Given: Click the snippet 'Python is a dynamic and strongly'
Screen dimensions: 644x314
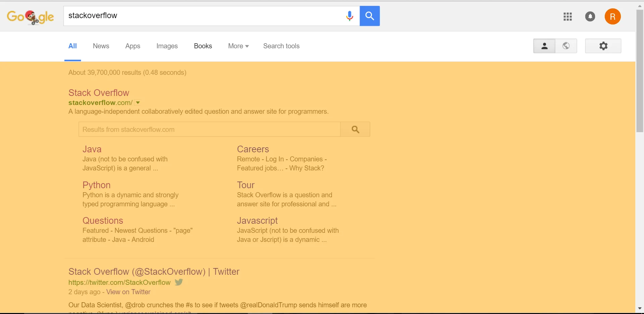Looking at the screenshot, I should click(130, 195).
